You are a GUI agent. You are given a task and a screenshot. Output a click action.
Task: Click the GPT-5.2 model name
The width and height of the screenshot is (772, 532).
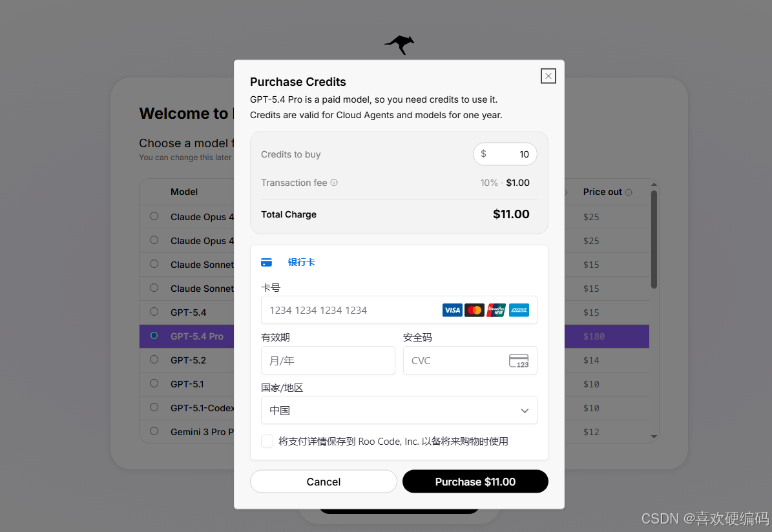coord(188,360)
